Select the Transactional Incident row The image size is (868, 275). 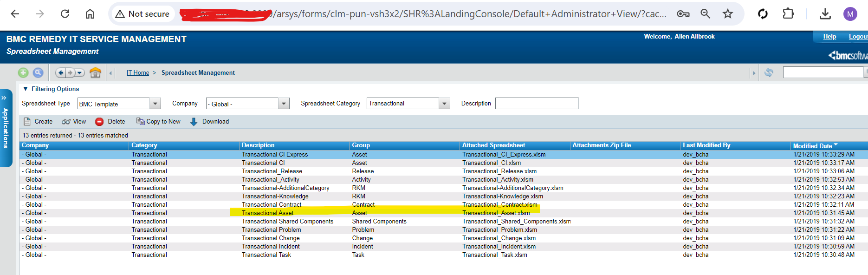click(x=444, y=247)
